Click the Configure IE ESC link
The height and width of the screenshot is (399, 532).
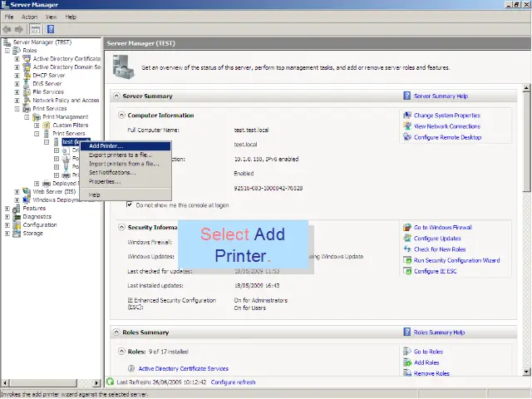click(x=436, y=271)
